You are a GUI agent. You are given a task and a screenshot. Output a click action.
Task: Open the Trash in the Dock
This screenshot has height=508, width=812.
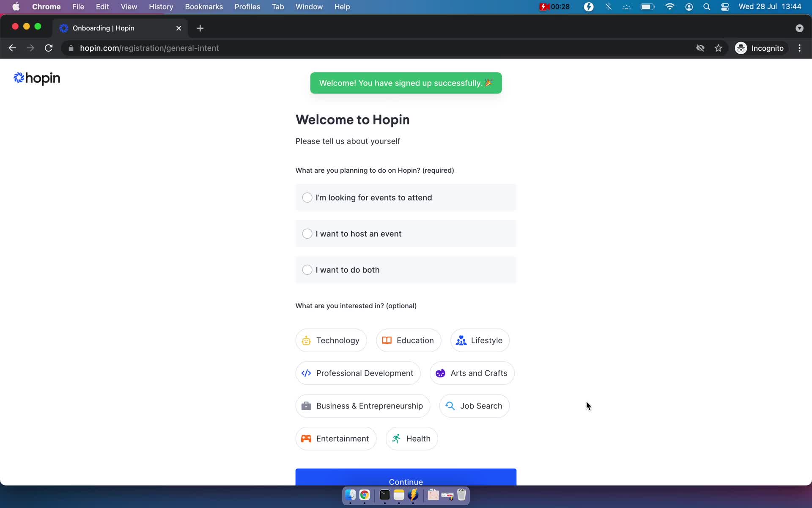(461, 494)
